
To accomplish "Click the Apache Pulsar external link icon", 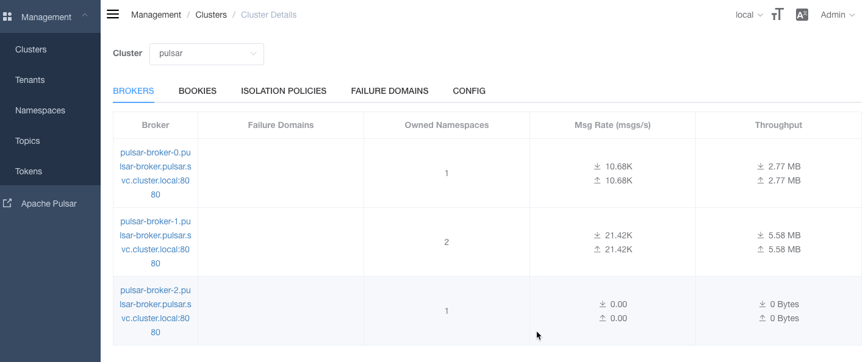I will click(7, 203).
